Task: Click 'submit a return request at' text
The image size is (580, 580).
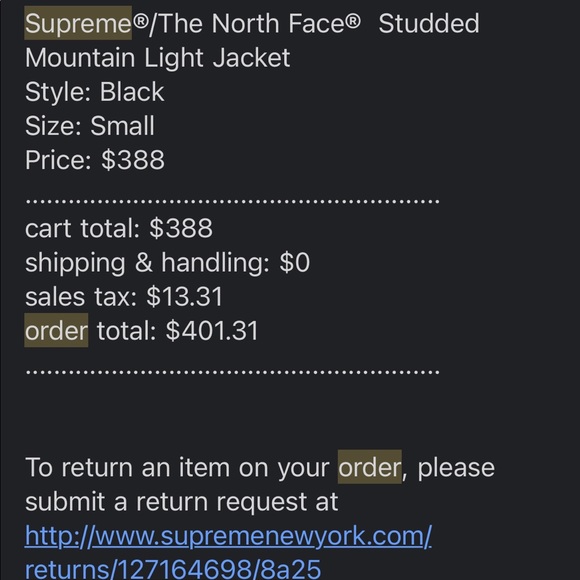Action: [x=181, y=502]
